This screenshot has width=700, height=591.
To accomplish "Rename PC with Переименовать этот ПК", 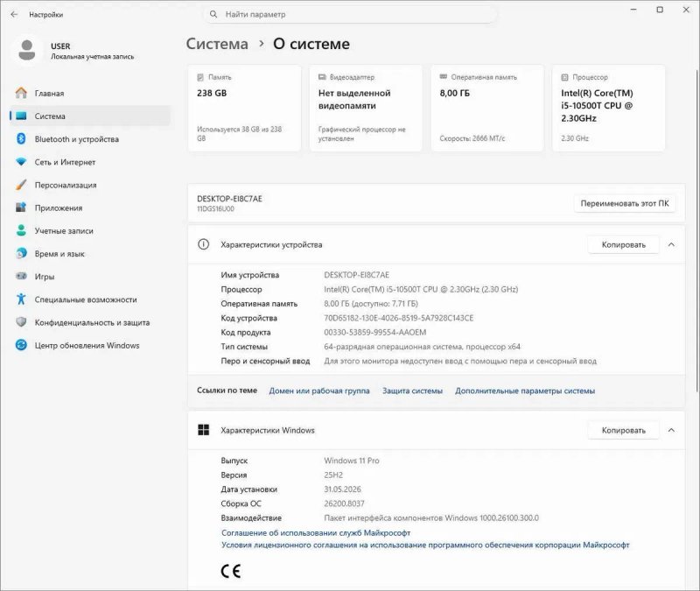I will coord(625,203).
